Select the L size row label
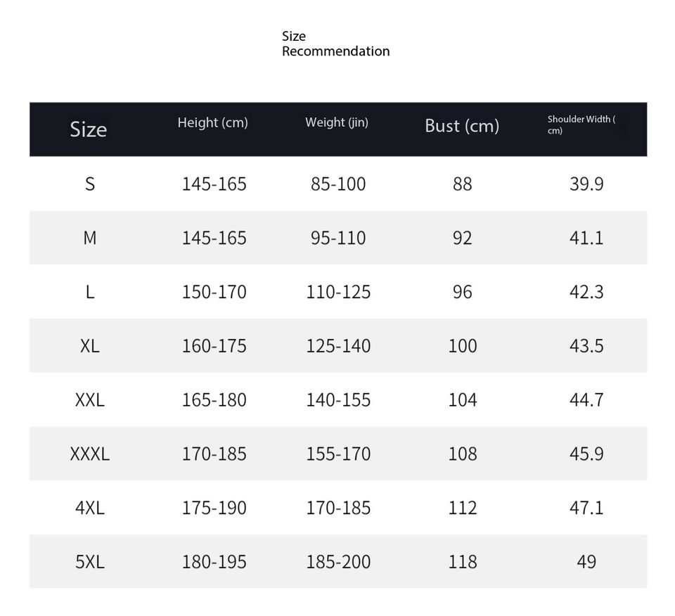Image resolution: width=675 pixels, height=616 pixels. coord(90,292)
